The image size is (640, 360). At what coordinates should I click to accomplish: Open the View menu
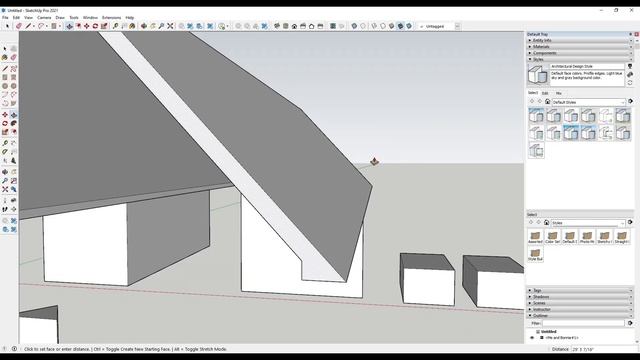click(x=29, y=18)
